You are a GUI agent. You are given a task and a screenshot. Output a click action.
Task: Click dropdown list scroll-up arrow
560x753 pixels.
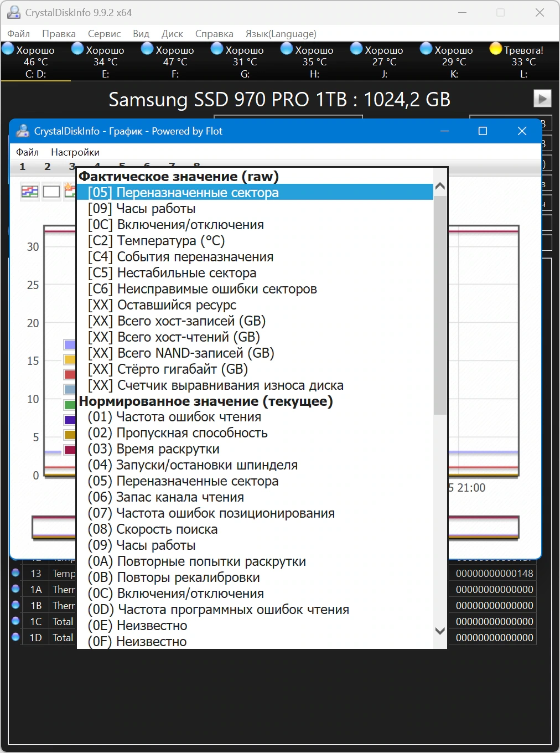pos(440,187)
